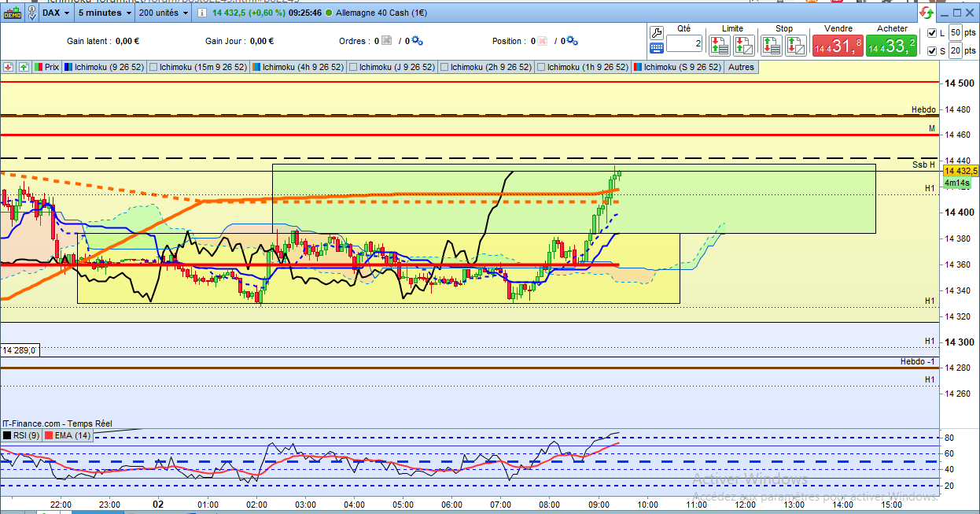Click the 14 432,5 current price tag
Viewport: 980px width, 514px height.
[x=960, y=171]
